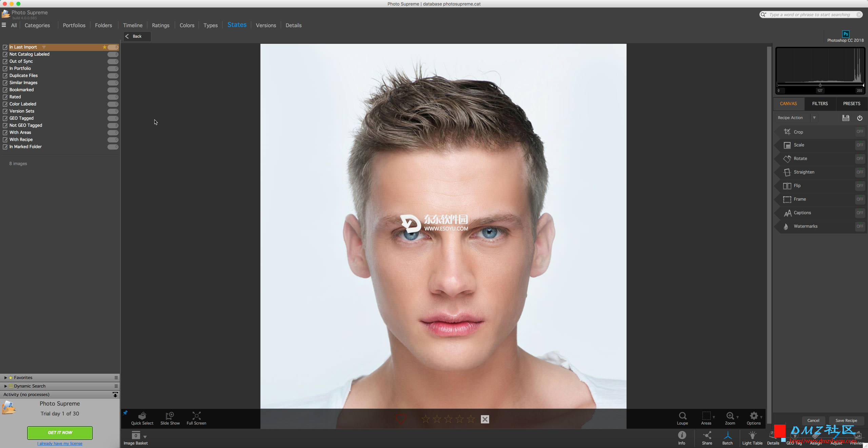
Task: Click the main portrait preview
Action: click(x=443, y=226)
